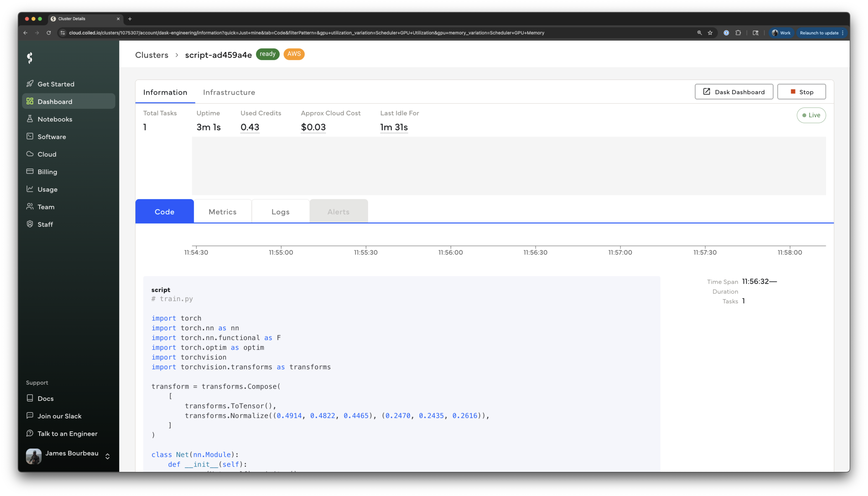Select the Alerts tab
This screenshot has height=496, width=868.
pos(339,211)
